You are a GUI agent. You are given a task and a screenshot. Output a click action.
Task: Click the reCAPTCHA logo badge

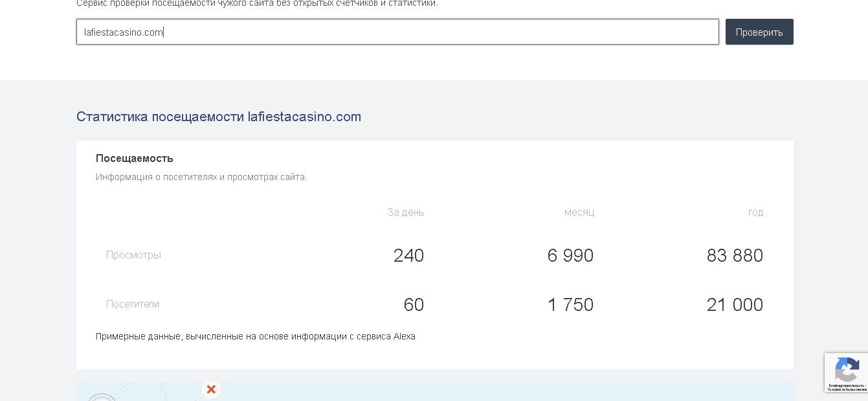847,370
